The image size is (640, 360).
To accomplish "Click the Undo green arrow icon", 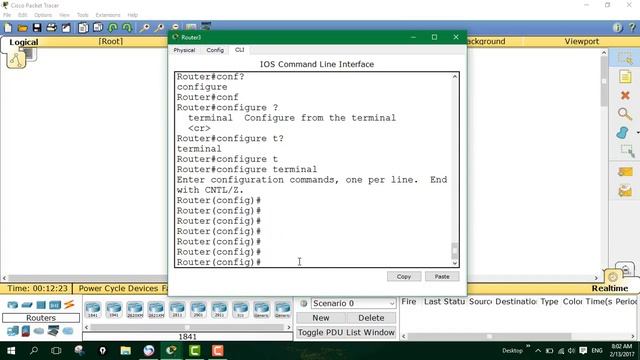I will (x=113, y=28).
